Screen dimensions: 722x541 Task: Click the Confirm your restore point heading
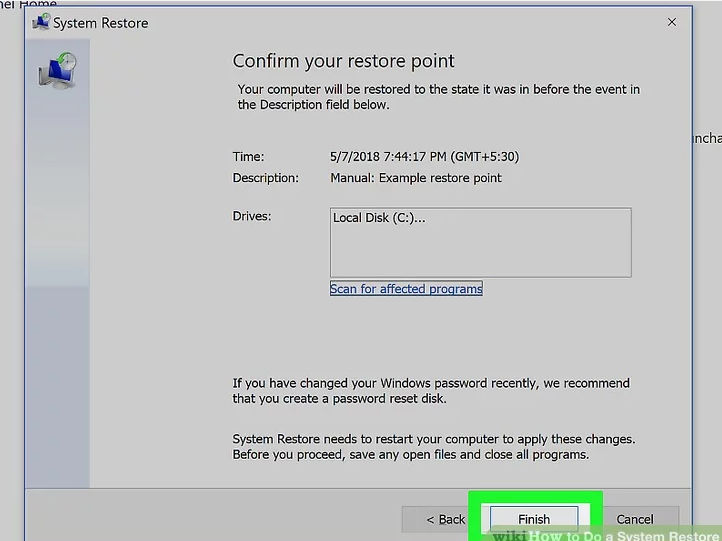point(343,61)
